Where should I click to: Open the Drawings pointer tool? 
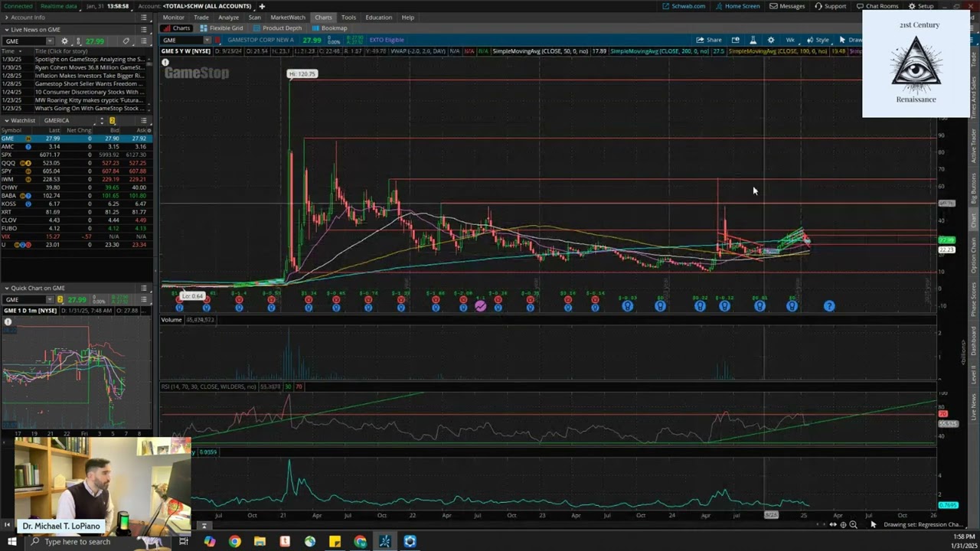pos(850,40)
